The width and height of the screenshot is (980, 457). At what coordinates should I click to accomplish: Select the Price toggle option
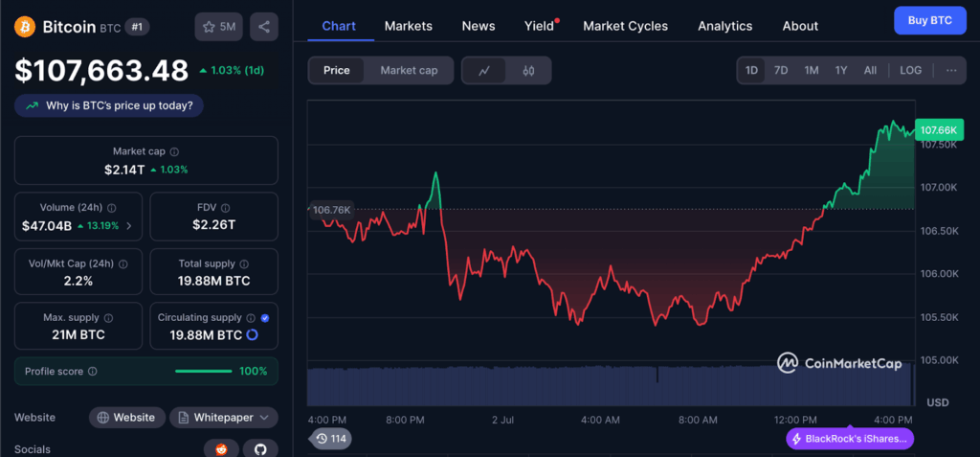337,70
